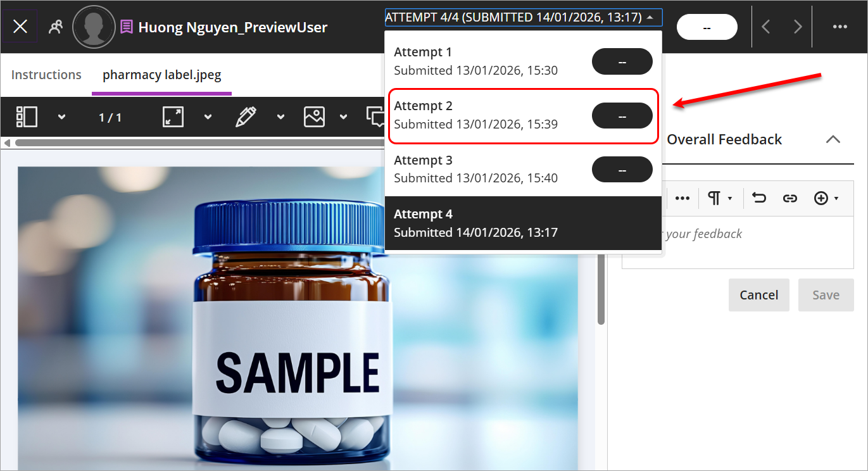Click the undo arrow in feedback editor

point(759,198)
